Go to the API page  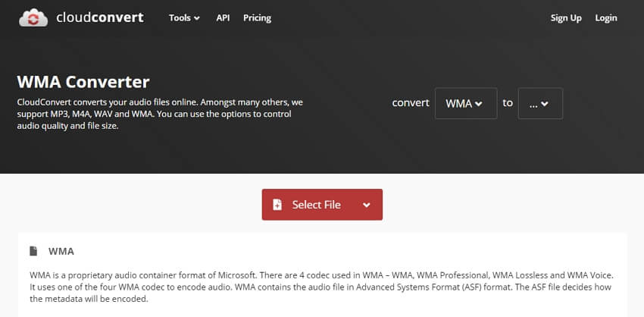(x=223, y=18)
